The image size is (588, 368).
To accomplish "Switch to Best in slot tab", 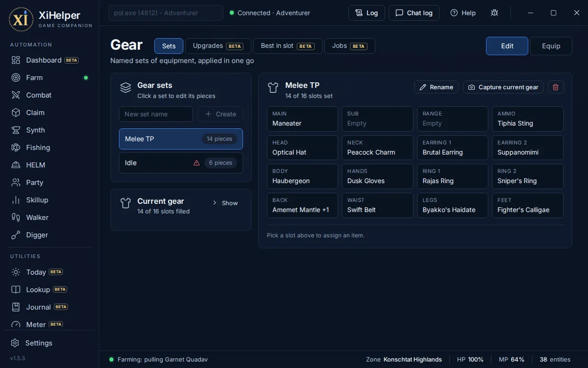I will click(x=288, y=46).
